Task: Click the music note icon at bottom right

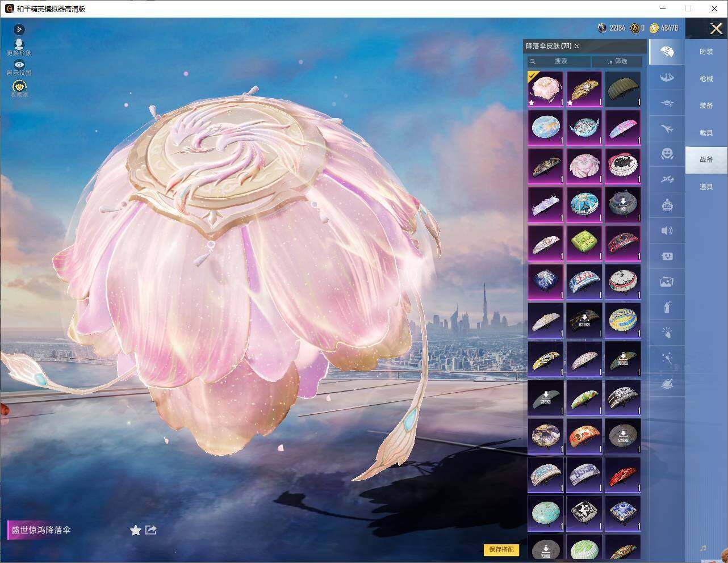Action: tap(703, 548)
